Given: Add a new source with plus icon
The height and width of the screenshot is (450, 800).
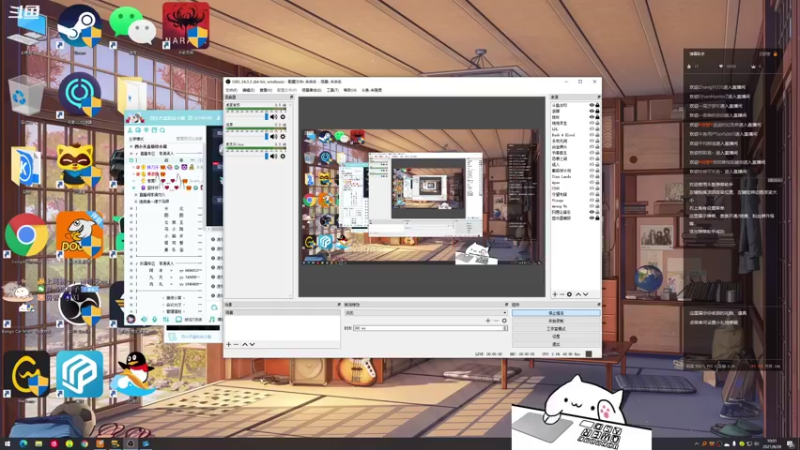Looking at the screenshot, I should [555, 294].
